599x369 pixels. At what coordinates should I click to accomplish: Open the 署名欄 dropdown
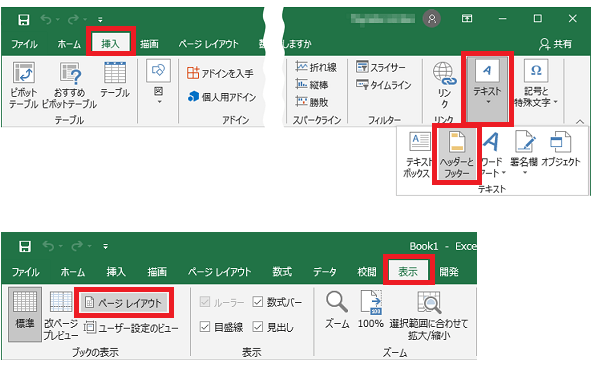coord(524,153)
